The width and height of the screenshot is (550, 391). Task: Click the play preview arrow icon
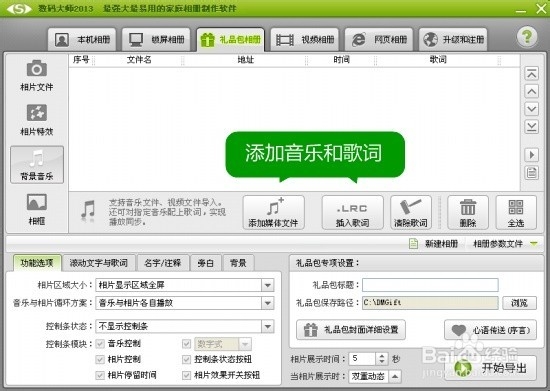tap(531, 155)
